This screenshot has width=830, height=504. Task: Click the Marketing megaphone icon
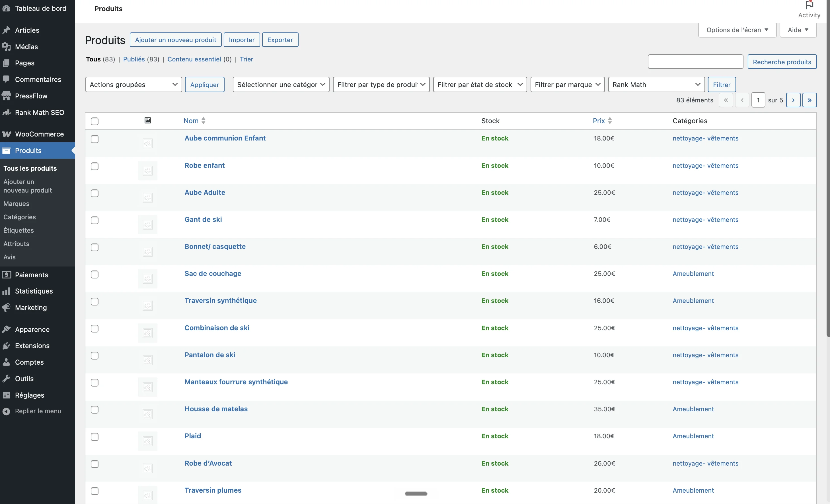pos(6,307)
